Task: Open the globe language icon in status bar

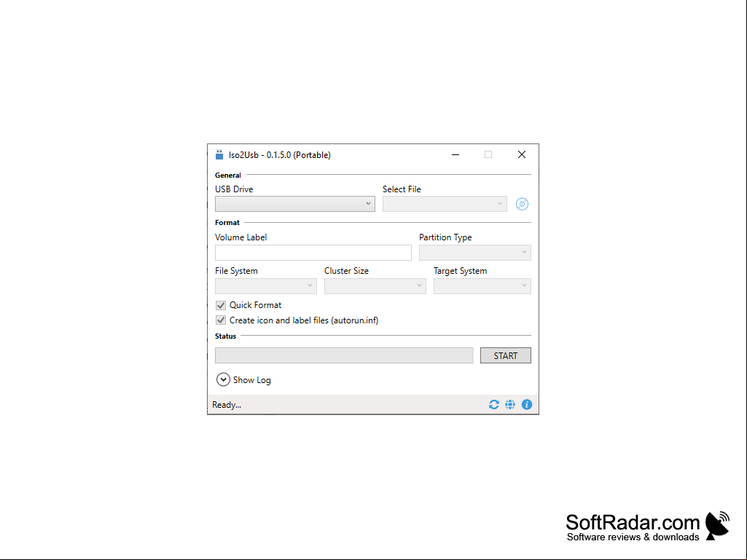Action: (510, 404)
